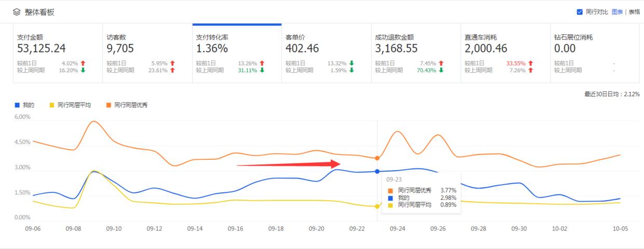
Task: Click the red up arrow beside 13.26%
Action: pyautogui.click(x=262, y=63)
